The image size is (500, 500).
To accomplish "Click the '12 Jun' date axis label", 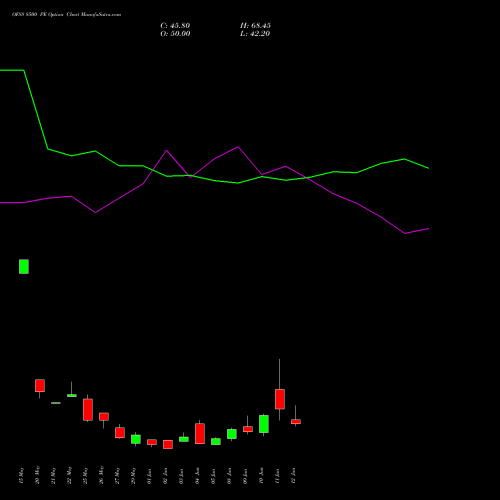I will pos(293,475).
